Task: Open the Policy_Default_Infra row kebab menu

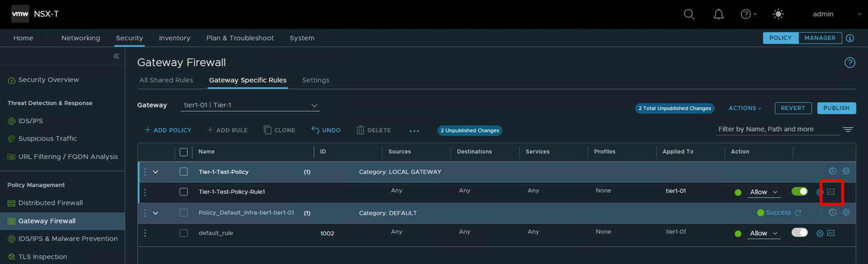Action: 145,213
